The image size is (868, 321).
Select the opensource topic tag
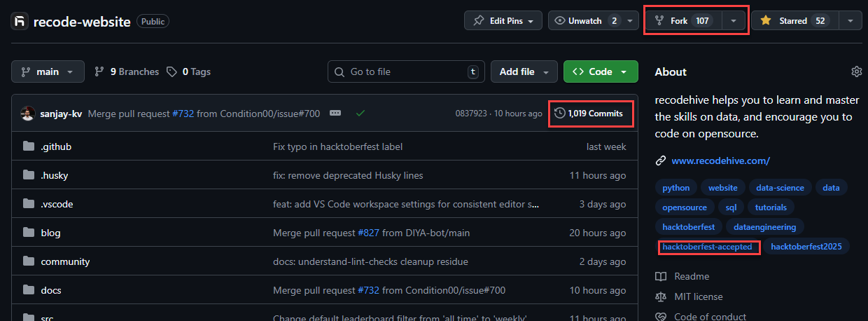point(685,207)
